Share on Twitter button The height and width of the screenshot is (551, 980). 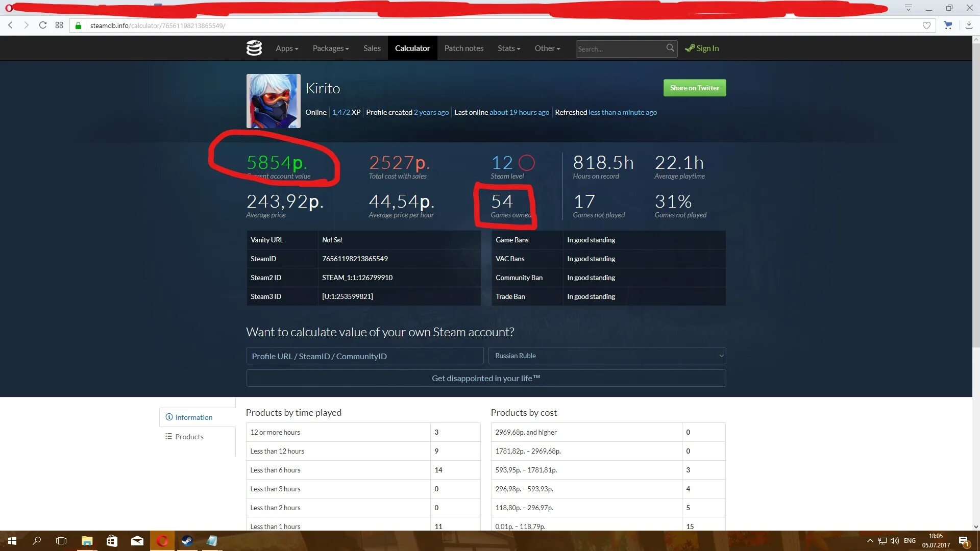point(694,88)
